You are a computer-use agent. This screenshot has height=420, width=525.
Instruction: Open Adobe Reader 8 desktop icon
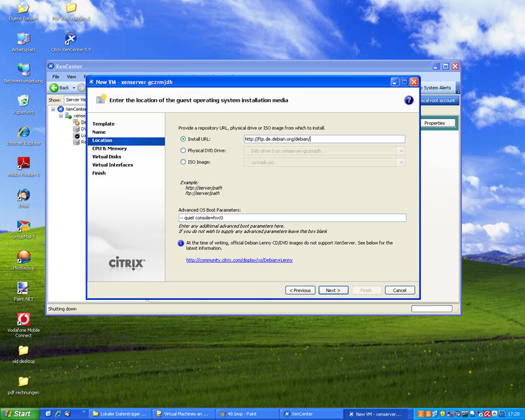[24, 167]
